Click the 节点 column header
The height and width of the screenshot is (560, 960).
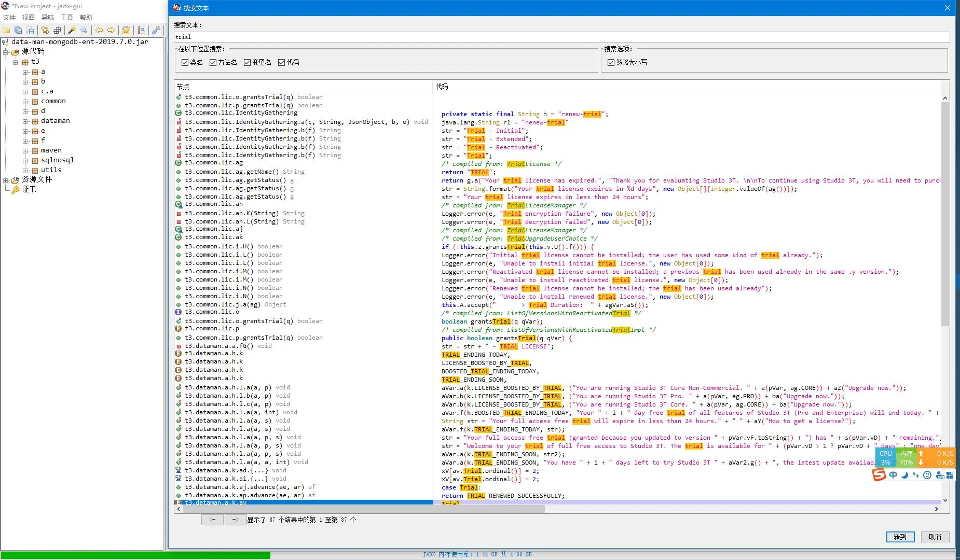coord(303,87)
